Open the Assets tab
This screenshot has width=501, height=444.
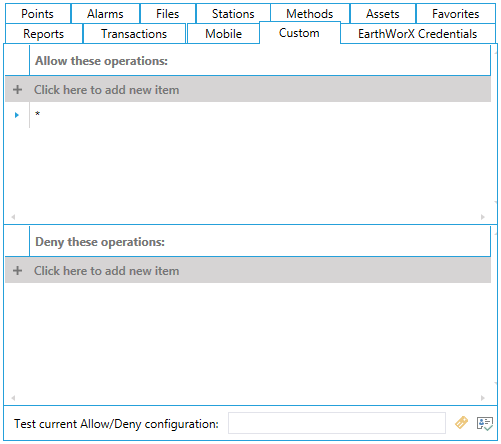(x=382, y=14)
